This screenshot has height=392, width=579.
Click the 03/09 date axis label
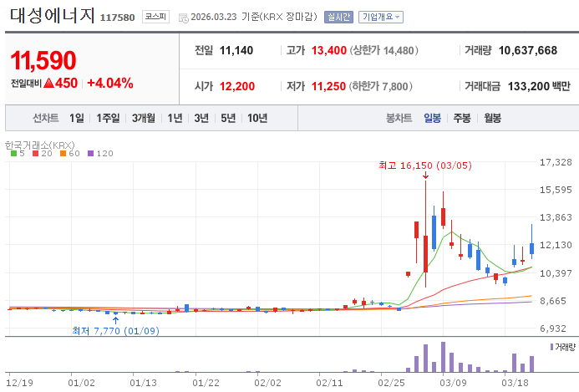point(453,383)
